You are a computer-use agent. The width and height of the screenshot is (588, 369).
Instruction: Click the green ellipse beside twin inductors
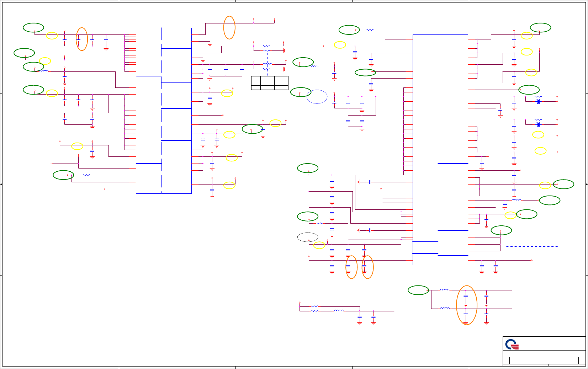[418, 290]
